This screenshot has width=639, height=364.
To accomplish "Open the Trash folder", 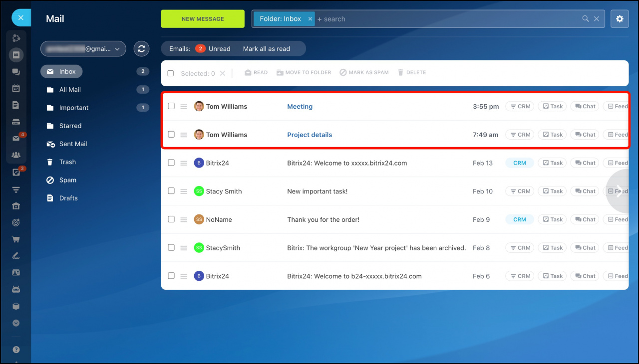I will click(x=67, y=162).
